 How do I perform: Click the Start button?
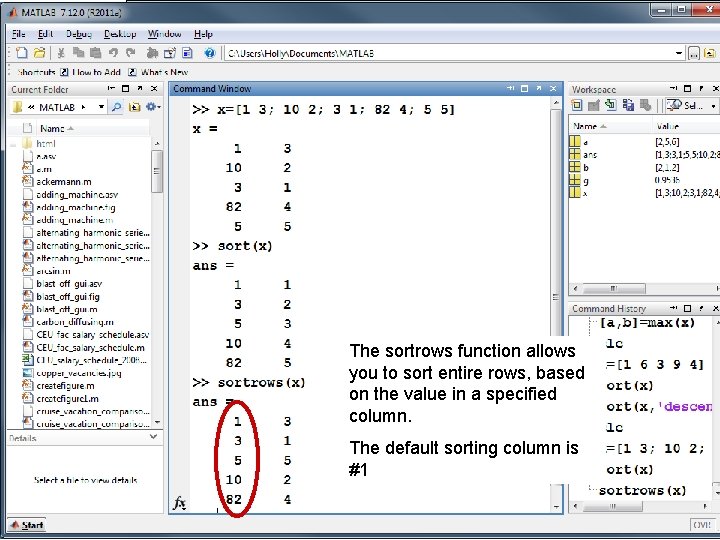27,525
